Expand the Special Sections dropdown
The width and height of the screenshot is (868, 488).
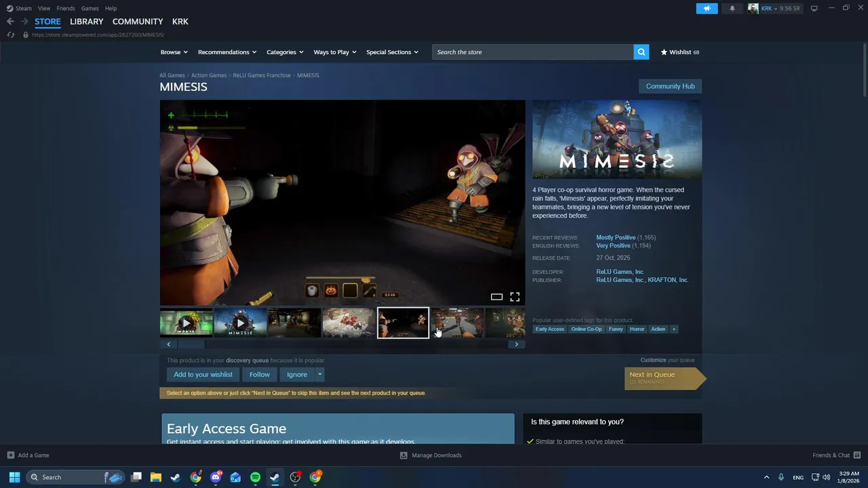[x=392, y=52]
